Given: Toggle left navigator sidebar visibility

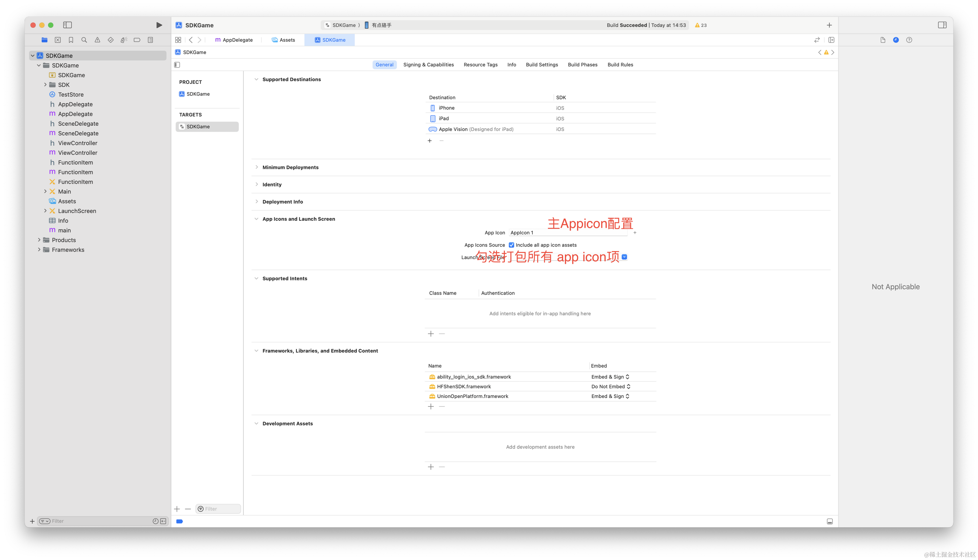Looking at the screenshot, I should (x=67, y=25).
